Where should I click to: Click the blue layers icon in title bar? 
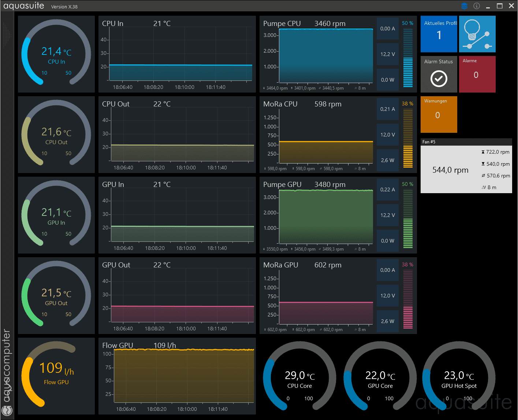(x=464, y=6)
